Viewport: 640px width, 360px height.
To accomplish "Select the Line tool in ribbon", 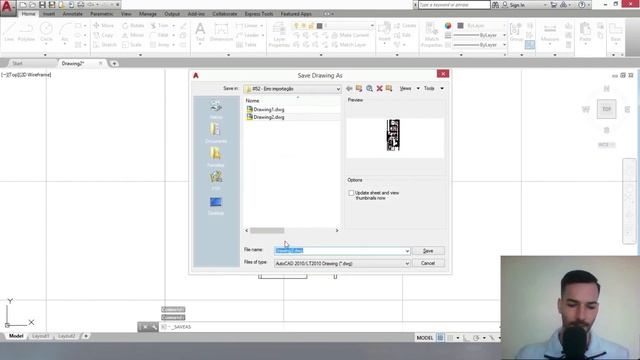I will click(9, 32).
